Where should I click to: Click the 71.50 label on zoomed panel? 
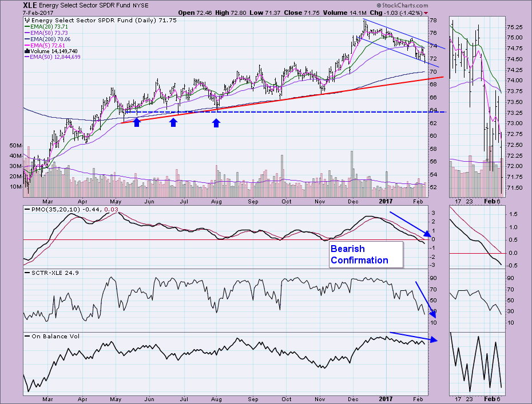point(514,188)
